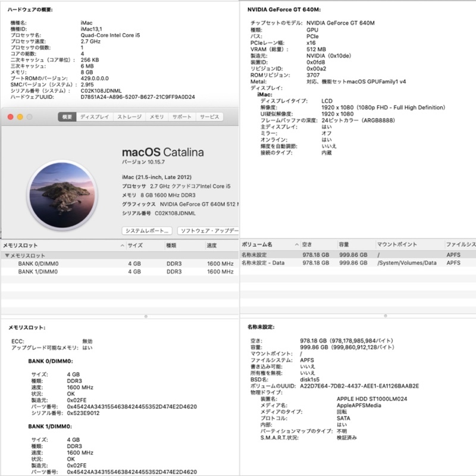Click Quad-Core Intel Core i5 processor name
This screenshot has height=476, width=476.
pos(110,35)
